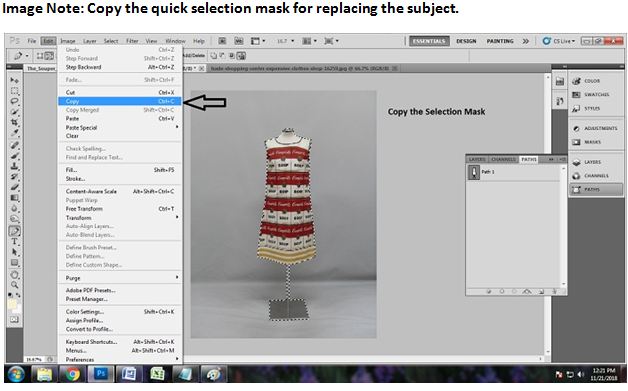Select the Clone Stamp tool
This screenshot has width=628, height=391.
point(14,166)
